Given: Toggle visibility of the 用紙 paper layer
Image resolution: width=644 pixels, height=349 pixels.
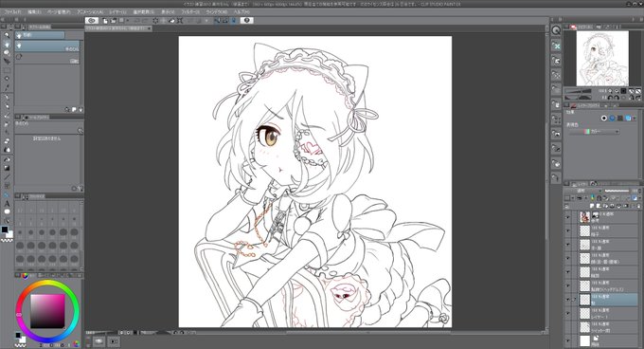Looking at the screenshot, I should (x=568, y=340).
